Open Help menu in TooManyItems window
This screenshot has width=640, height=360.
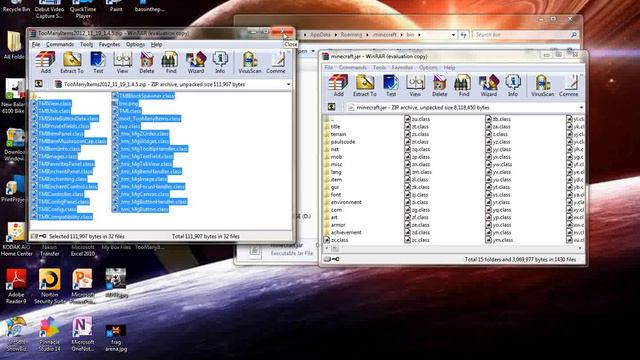[156, 44]
